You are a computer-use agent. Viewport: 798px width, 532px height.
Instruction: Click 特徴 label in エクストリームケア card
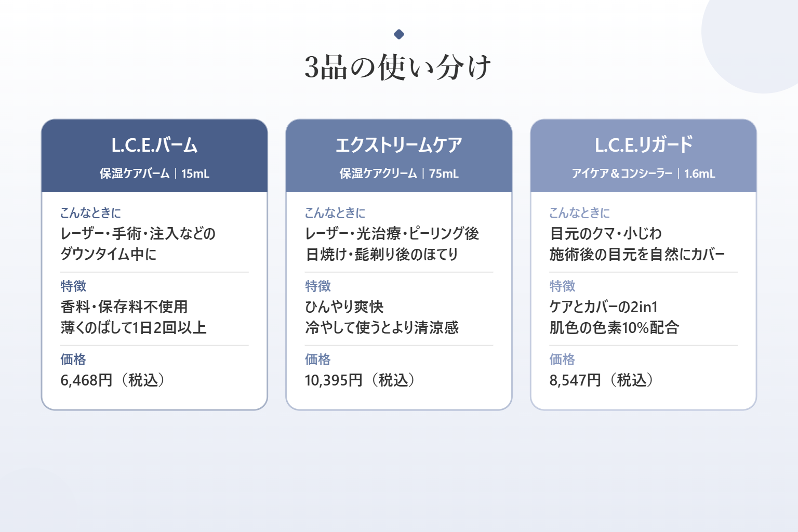(318, 286)
